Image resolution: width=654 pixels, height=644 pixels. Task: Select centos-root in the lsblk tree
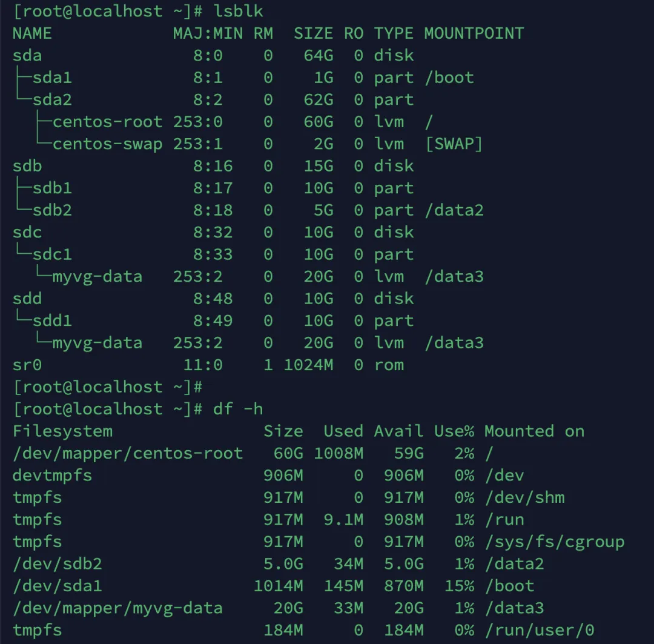pyautogui.click(x=107, y=122)
